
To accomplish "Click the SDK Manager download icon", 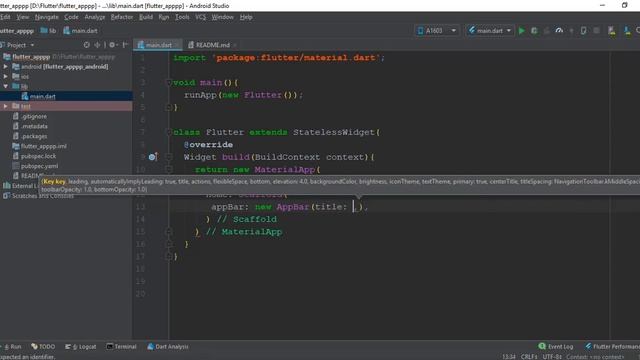I will coord(627,31).
